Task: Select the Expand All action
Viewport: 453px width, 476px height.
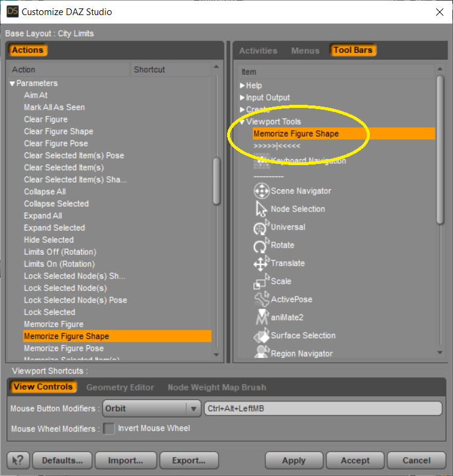Action: [x=43, y=216]
